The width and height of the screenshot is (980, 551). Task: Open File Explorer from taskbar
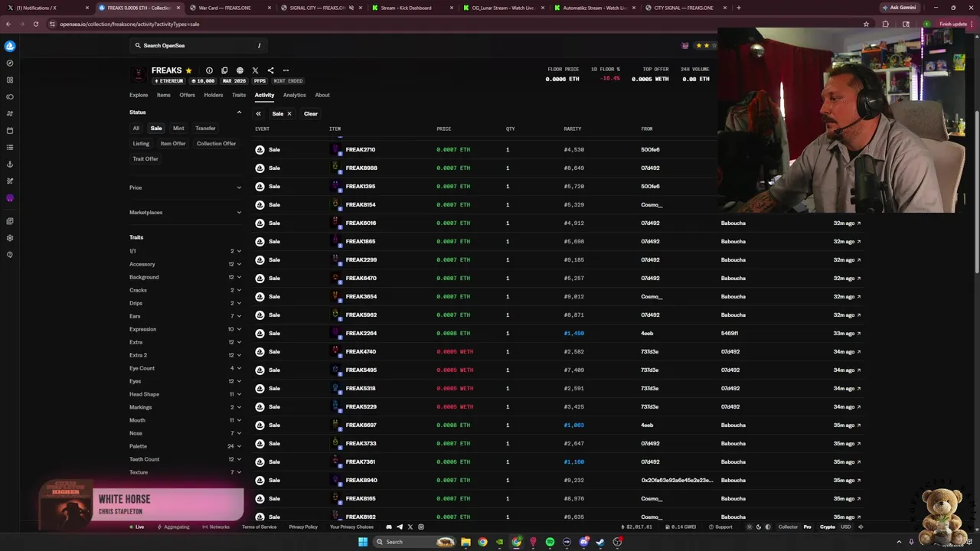click(x=465, y=542)
